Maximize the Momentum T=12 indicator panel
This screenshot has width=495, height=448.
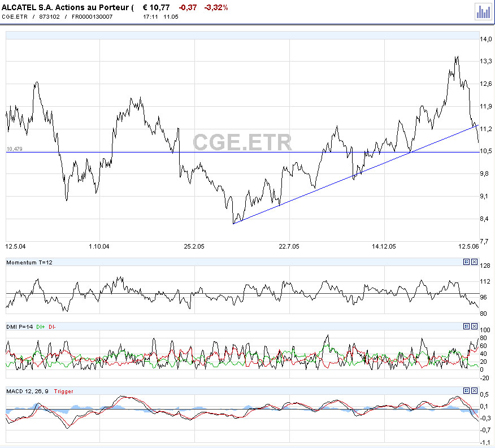466,262
